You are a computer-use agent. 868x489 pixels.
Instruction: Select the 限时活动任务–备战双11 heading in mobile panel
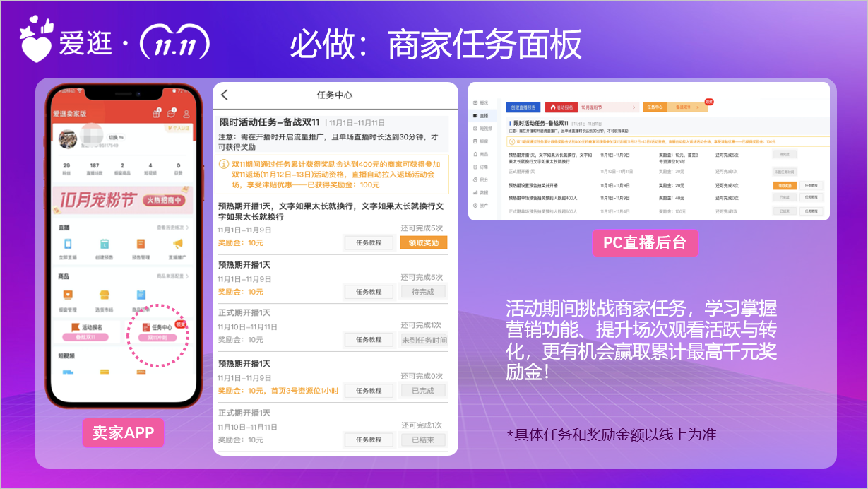tap(271, 122)
